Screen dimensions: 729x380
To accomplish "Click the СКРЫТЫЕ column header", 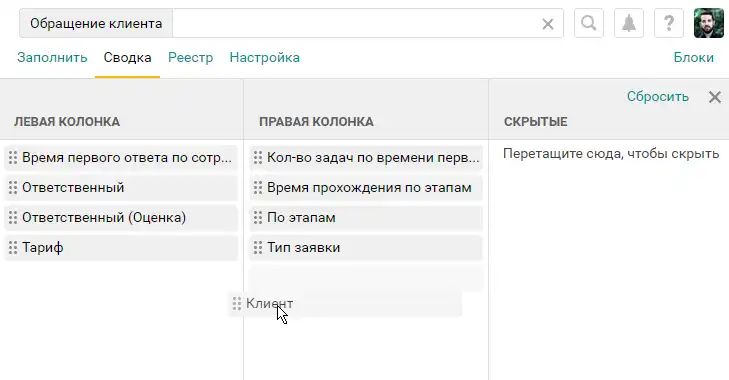I will 536,122.
